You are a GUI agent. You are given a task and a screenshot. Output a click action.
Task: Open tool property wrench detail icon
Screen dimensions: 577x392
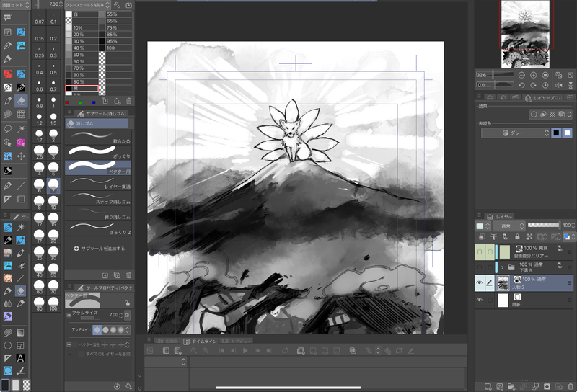click(129, 386)
